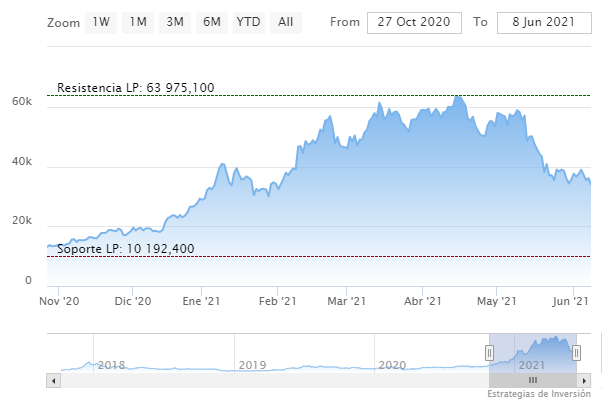Viewport: 602px width, 405px height.
Task: Click the right navigator handle
Action: (x=576, y=352)
